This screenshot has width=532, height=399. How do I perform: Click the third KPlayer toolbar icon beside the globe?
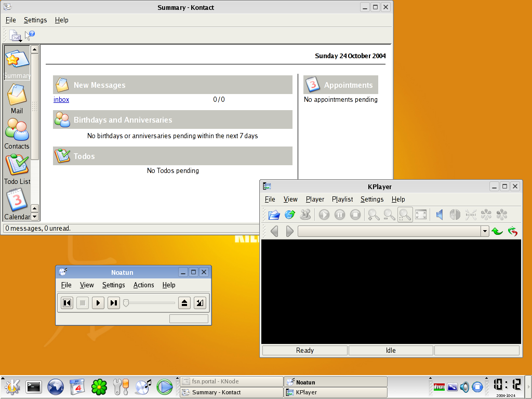coord(305,215)
